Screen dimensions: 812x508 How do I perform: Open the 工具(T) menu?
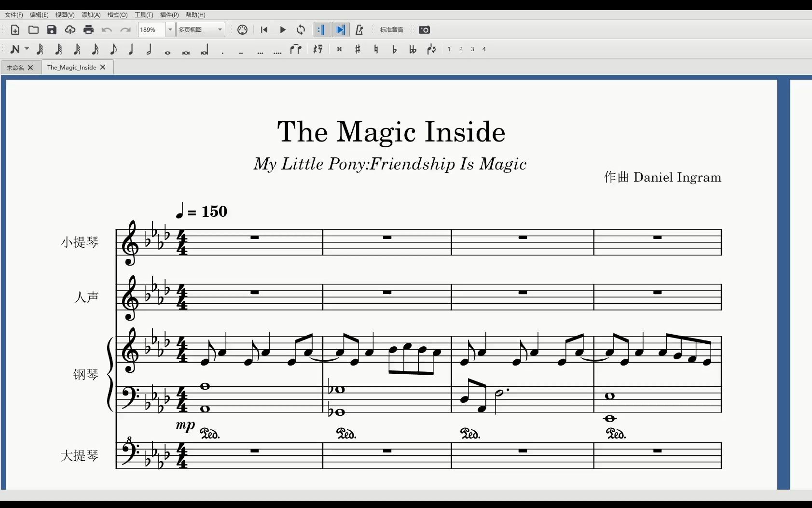click(x=144, y=15)
